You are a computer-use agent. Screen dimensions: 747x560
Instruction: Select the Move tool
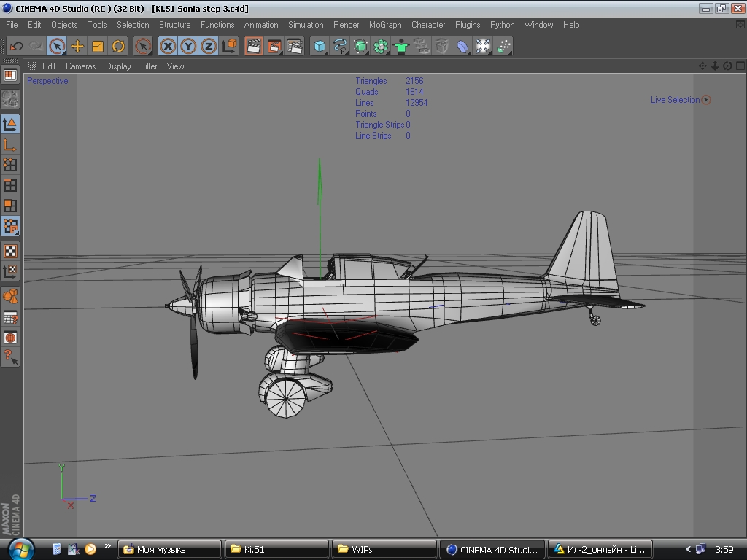(77, 46)
